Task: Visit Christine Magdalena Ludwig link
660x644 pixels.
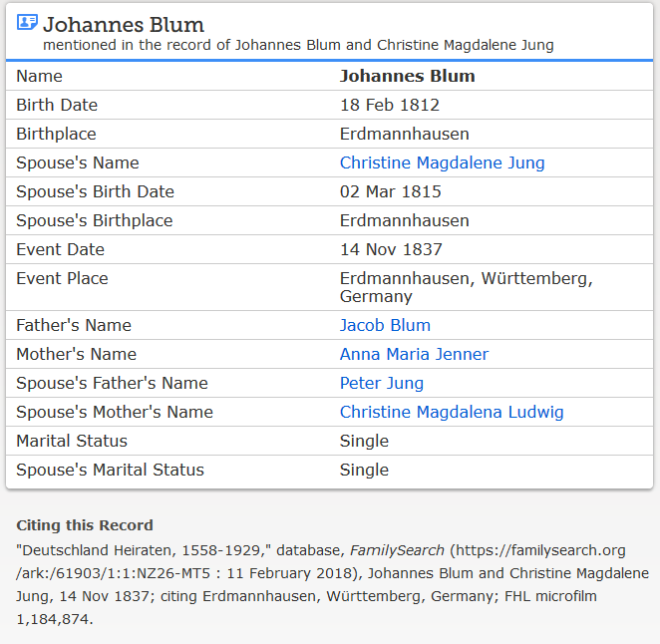Action: [451, 412]
